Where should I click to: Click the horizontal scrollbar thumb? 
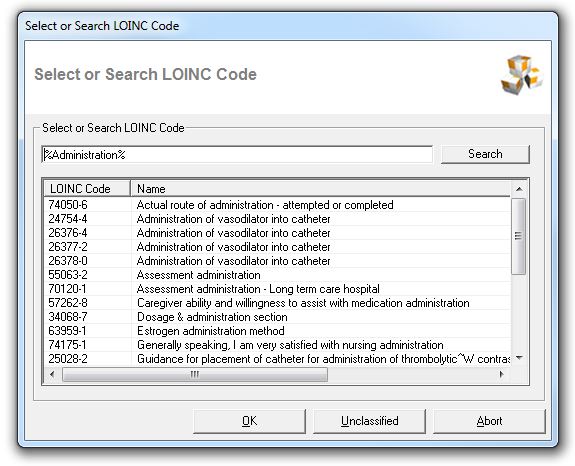[195, 374]
